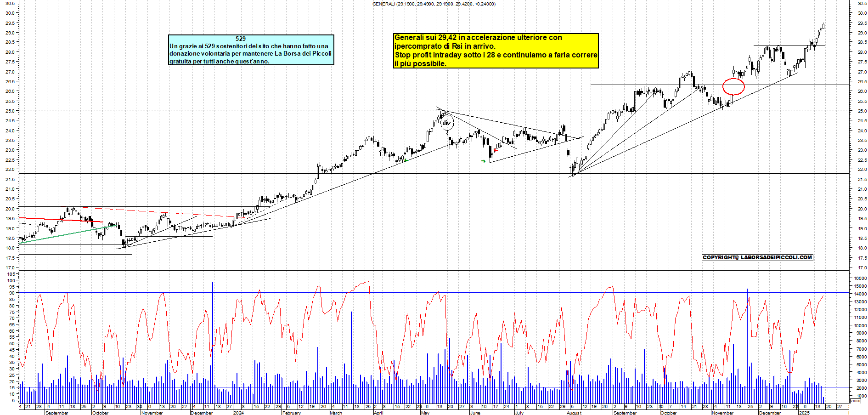This screenshot has width=868, height=415.
Task: Click the 'August' month label
Action: 574,413
